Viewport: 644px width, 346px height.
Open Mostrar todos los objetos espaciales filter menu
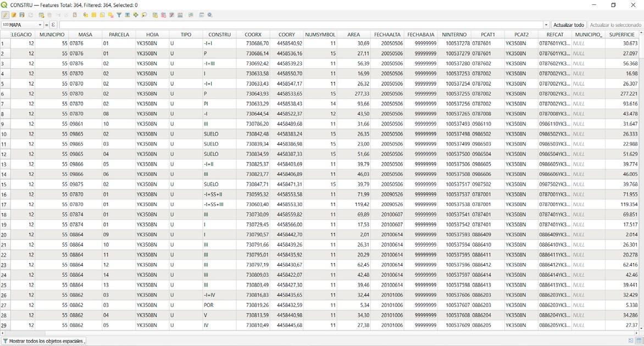click(43, 341)
